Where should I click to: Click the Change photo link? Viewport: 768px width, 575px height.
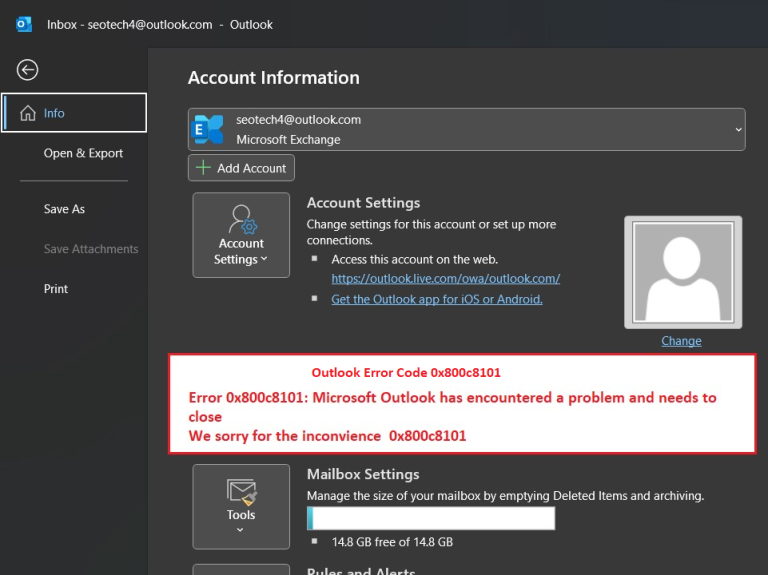(x=681, y=341)
